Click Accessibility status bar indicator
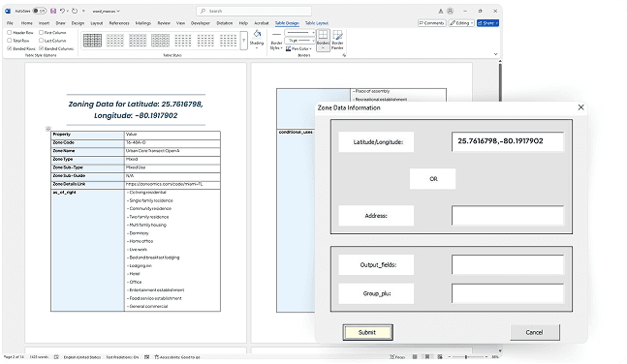627x364 pixels. click(177, 357)
